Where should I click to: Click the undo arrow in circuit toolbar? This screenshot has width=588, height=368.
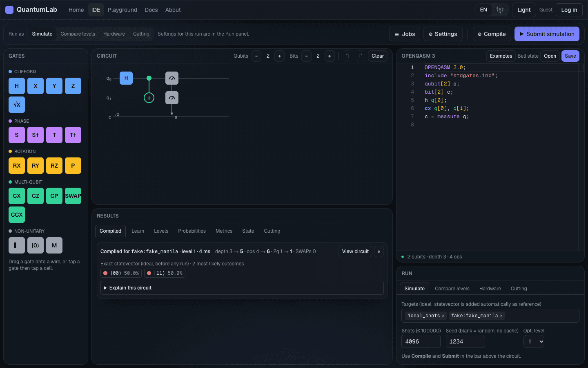tap(347, 56)
